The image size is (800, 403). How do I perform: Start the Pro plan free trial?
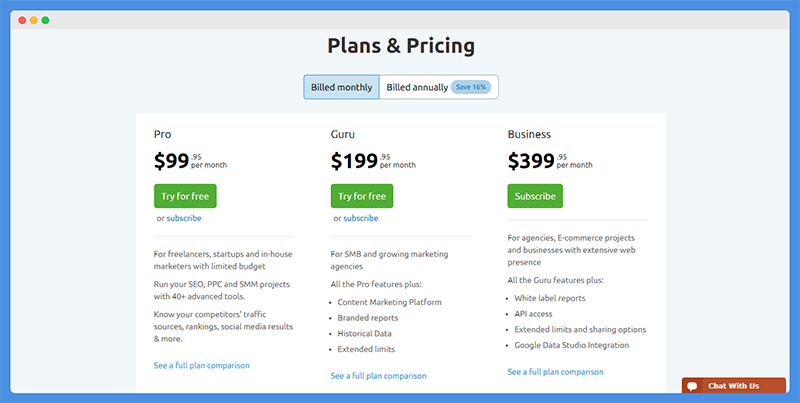[185, 196]
